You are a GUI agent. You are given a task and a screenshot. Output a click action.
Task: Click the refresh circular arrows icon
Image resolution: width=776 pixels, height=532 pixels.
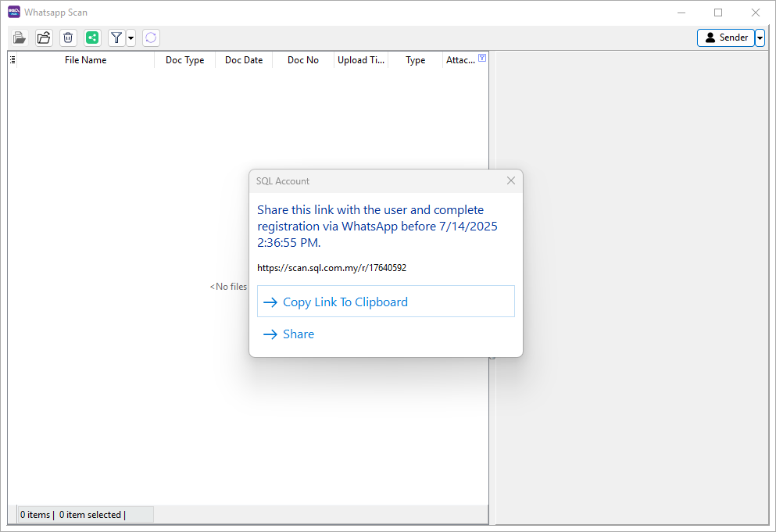[x=151, y=37]
